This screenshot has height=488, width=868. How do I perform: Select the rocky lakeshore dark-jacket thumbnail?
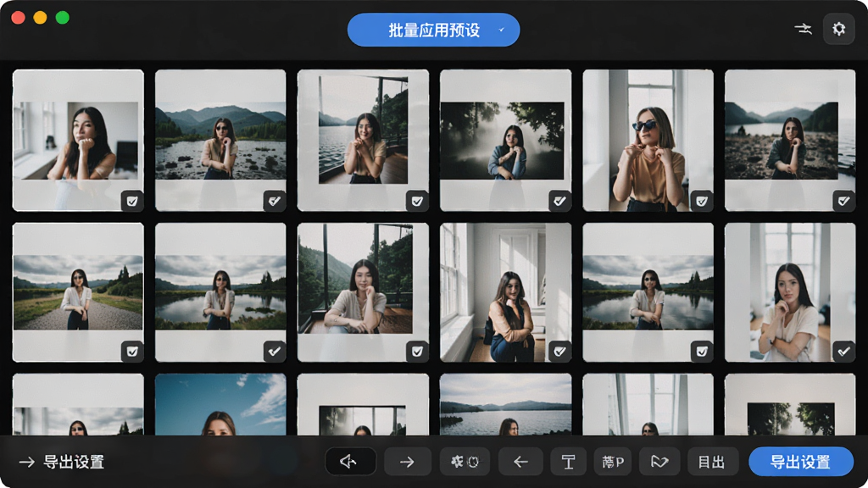(x=790, y=140)
